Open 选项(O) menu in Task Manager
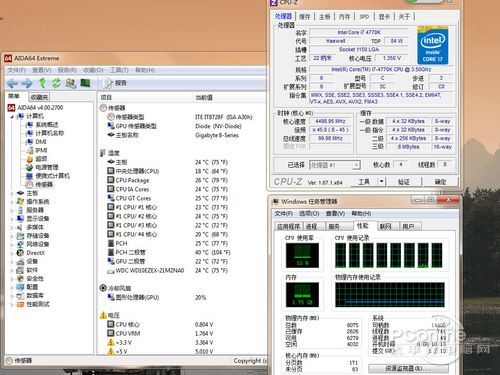 [309, 213]
